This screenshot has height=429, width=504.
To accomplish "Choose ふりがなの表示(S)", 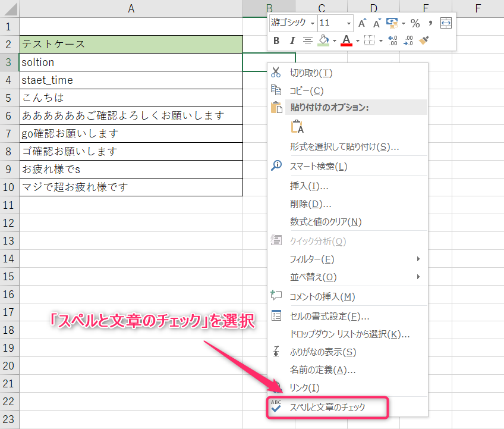I will [348, 352].
